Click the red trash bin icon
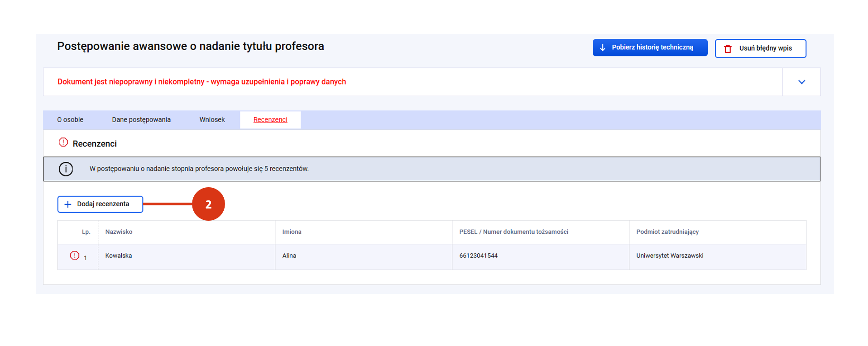The height and width of the screenshot is (346, 868). pyautogui.click(x=728, y=48)
